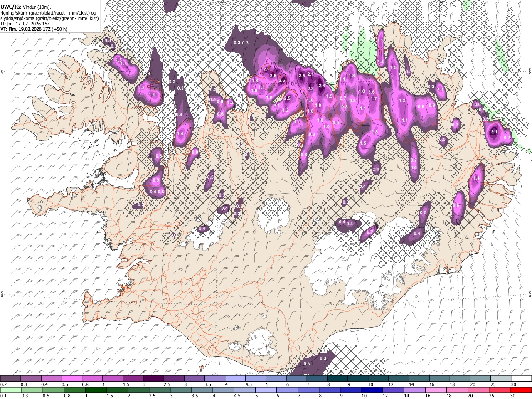Click the 12 label in the top legend row
Image resolution: width=532 pixels, height=399 pixels.
pos(391,384)
